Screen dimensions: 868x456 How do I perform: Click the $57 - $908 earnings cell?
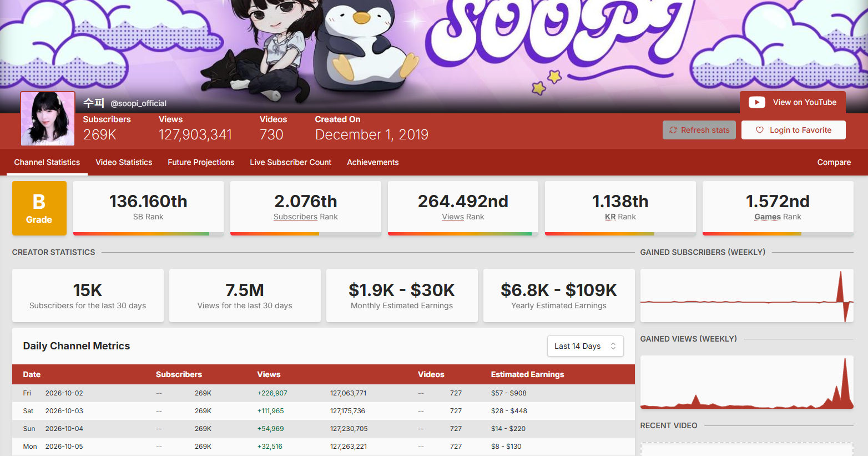click(508, 393)
